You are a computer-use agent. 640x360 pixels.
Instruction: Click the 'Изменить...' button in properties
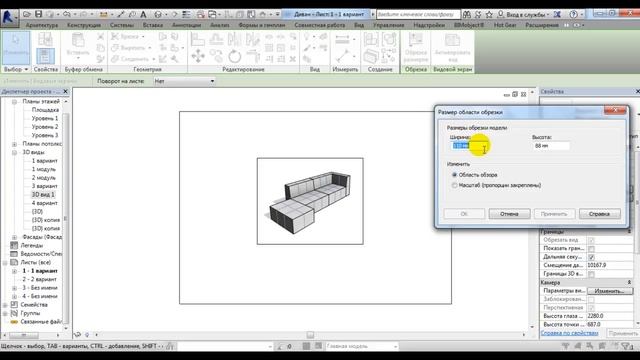[x=610, y=291]
